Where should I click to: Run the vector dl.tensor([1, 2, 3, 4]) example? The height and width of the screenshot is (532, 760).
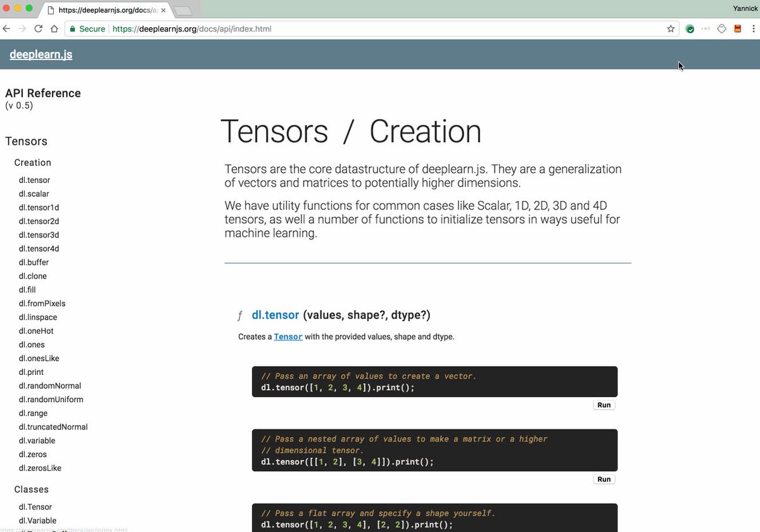[x=604, y=405]
